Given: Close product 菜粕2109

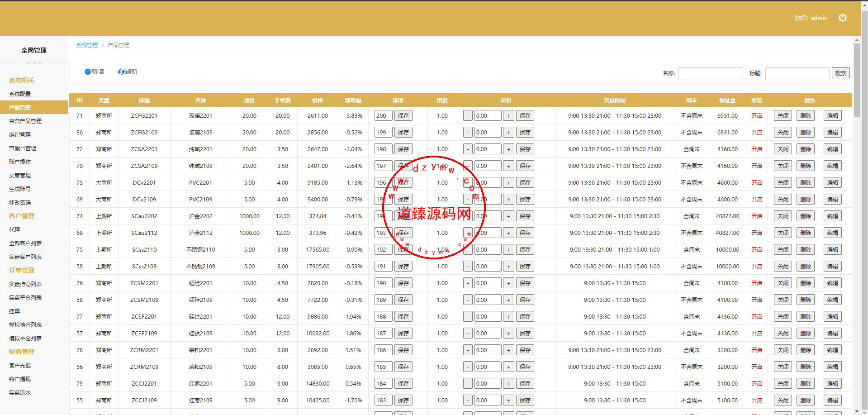Looking at the screenshot, I should coord(783,367).
